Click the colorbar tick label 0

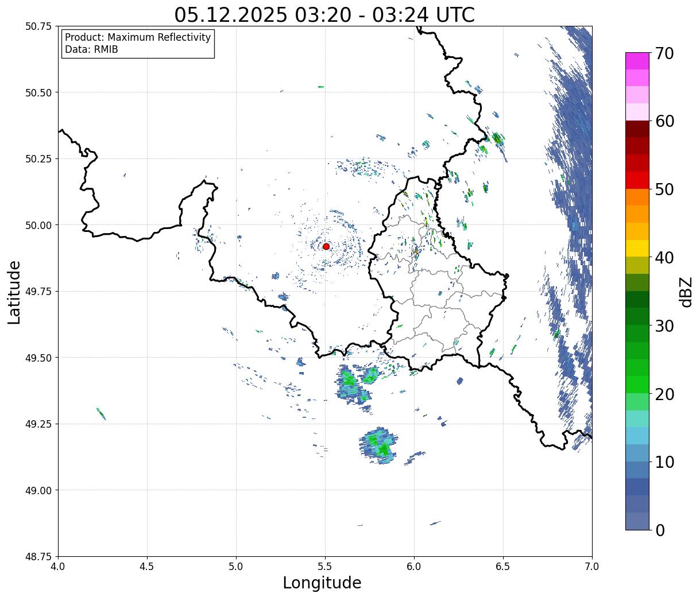pyautogui.click(x=660, y=530)
